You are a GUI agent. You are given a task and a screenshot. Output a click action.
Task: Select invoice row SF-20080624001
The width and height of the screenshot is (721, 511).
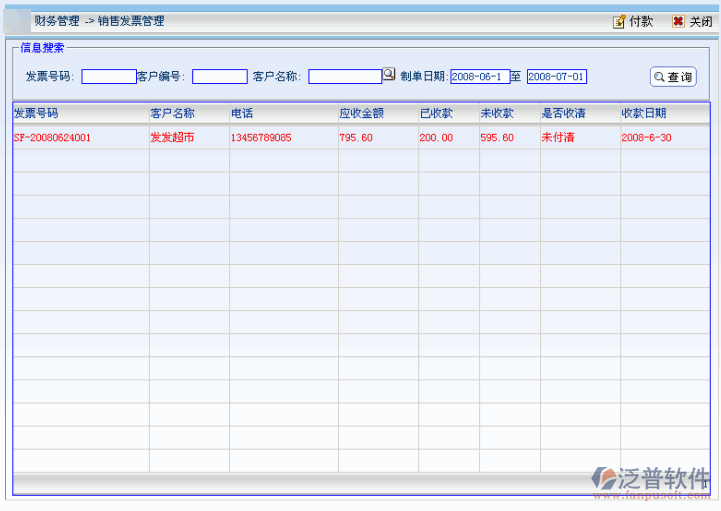click(53, 138)
